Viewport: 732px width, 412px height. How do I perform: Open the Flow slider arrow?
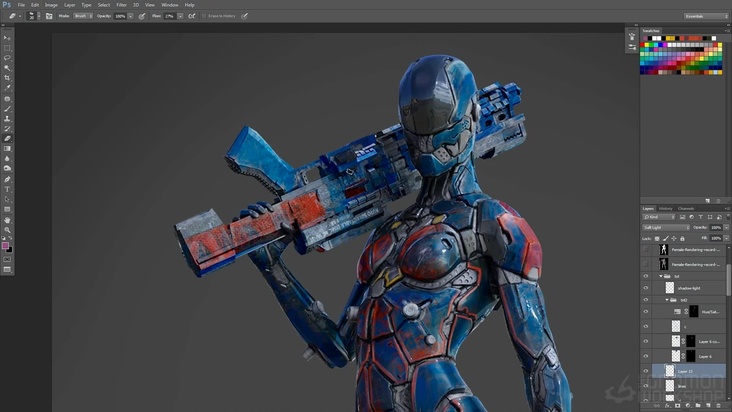180,16
